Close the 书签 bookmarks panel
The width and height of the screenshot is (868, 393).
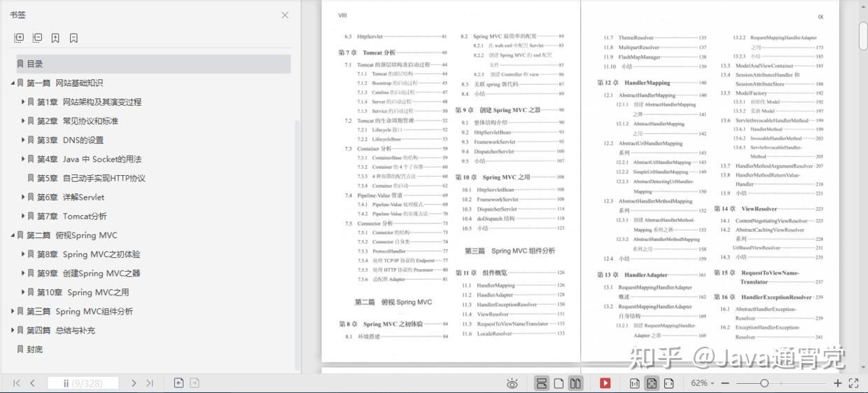[x=285, y=15]
